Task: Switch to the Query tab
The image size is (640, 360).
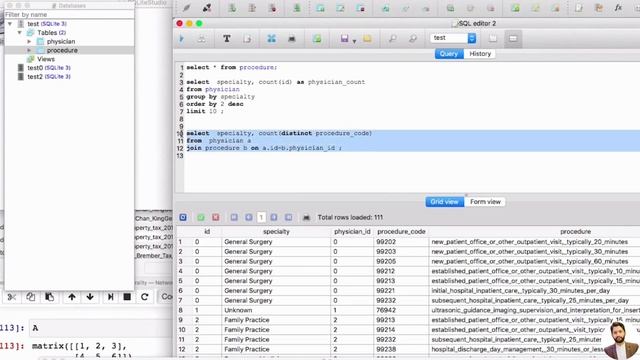Action: (449, 54)
